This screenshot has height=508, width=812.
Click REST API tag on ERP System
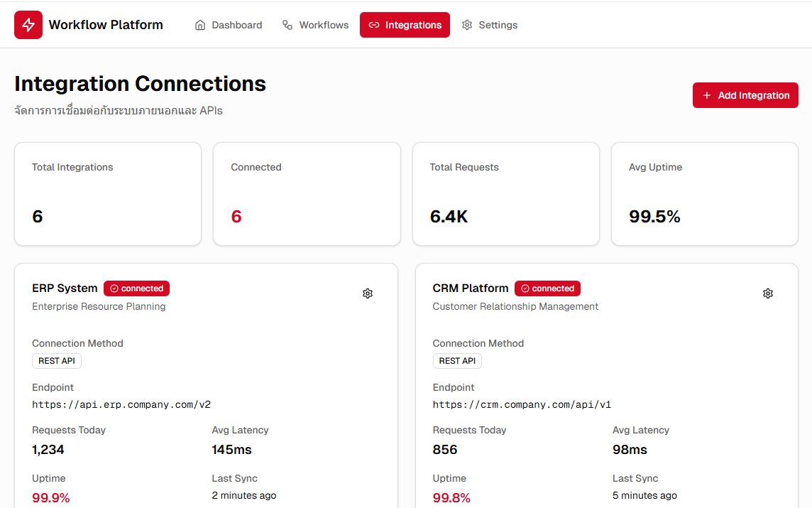[x=57, y=361]
